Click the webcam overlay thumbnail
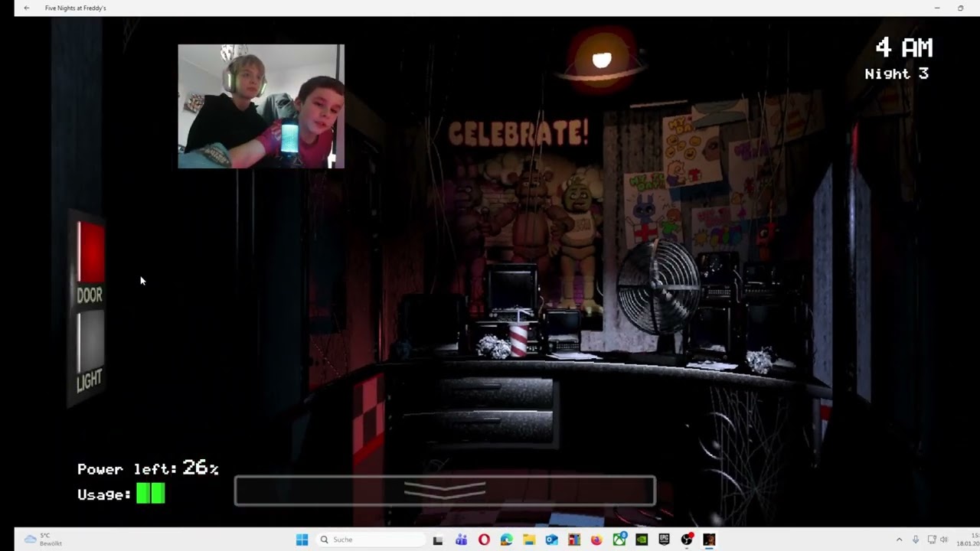 261,106
